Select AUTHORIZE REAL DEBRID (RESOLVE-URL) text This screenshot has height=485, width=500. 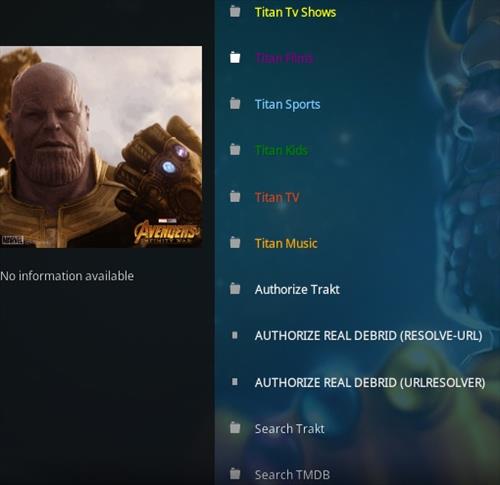(368, 336)
